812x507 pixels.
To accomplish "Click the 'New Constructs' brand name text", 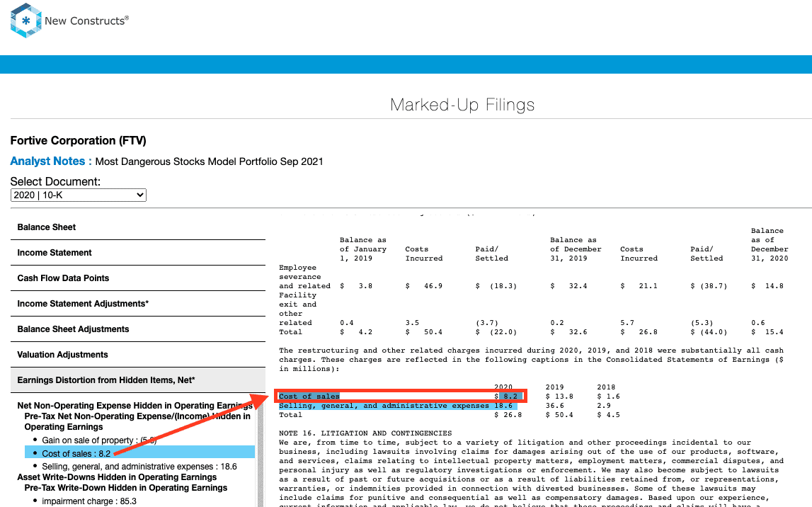I will click(x=86, y=21).
